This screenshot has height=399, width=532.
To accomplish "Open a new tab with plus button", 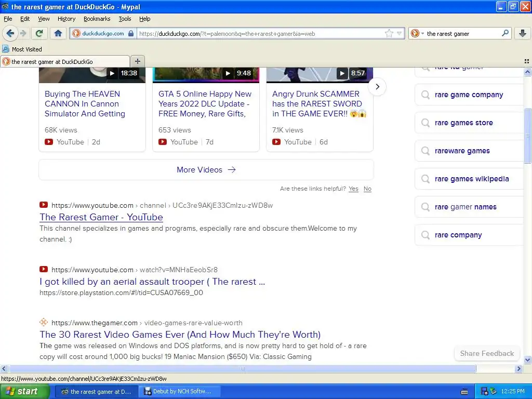I will click(137, 61).
